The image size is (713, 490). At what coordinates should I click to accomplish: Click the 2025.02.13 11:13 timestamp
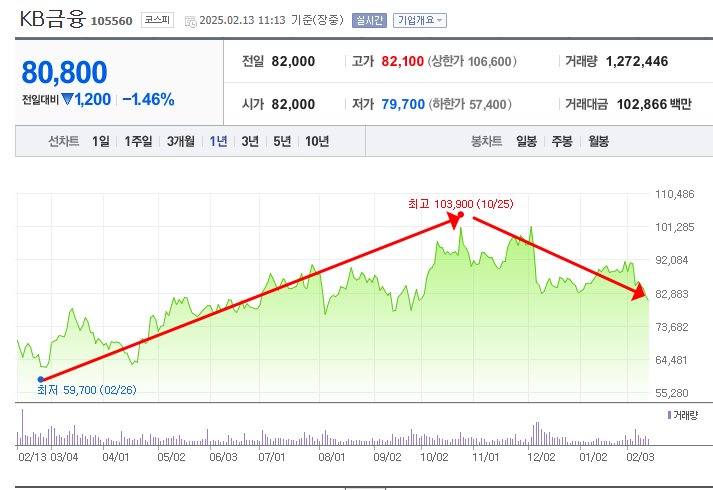(242, 20)
